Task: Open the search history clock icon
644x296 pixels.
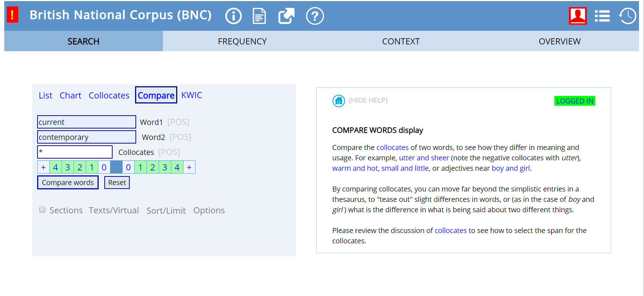Action: click(x=628, y=16)
